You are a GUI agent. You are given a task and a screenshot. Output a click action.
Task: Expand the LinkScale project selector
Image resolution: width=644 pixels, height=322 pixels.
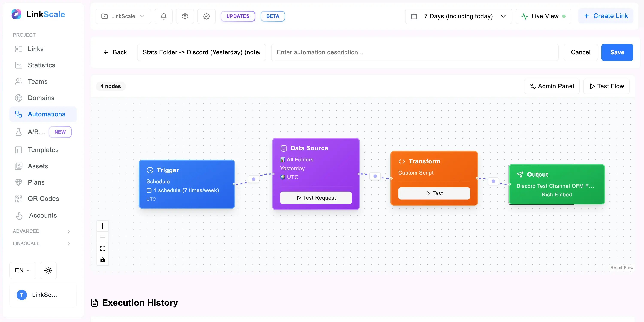click(x=123, y=16)
